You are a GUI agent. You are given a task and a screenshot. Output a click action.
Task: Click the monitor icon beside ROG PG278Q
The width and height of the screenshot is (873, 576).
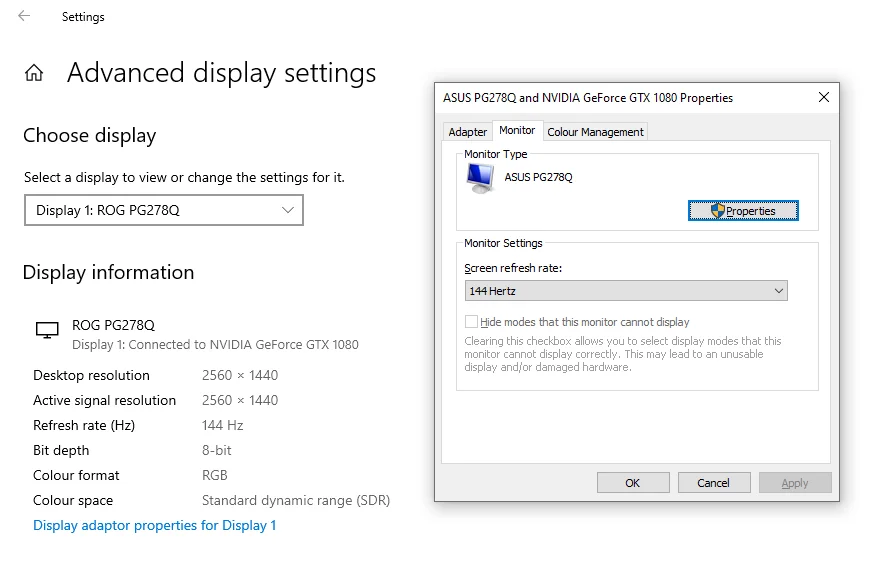[47, 330]
